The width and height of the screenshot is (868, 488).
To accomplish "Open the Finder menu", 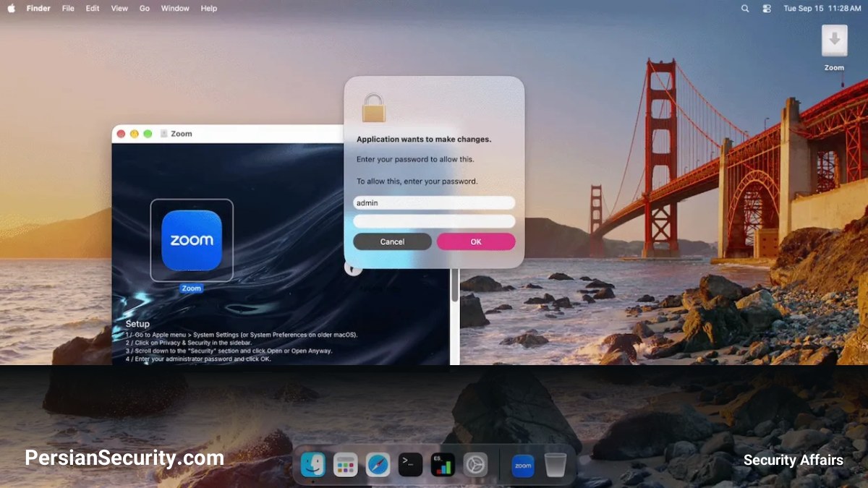I will 38,9.
